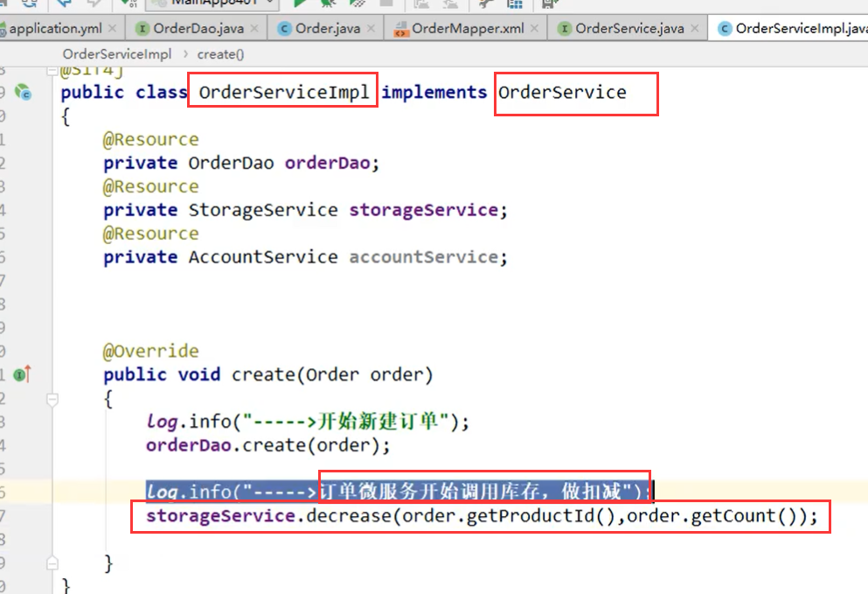Click the AccountService type name
The height and width of the screenshot is (594, 868).
click(263, 257)
